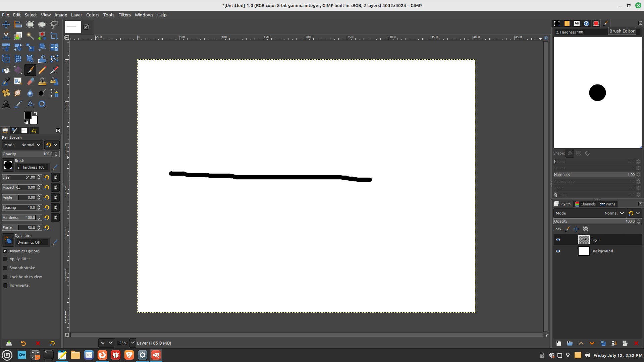Open the Paintbrush Mode Normal dropdown

(30, 145)
